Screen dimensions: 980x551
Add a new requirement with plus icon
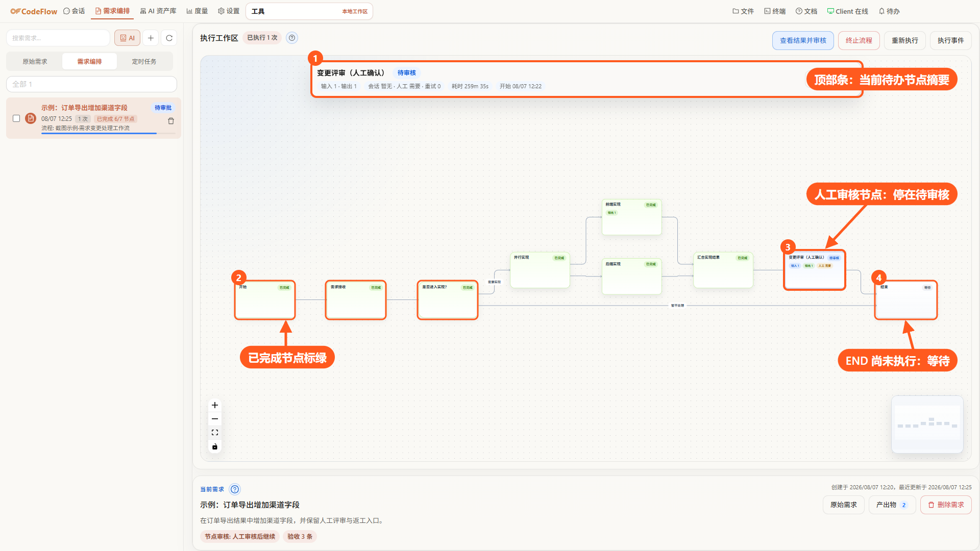coord(151,38)
